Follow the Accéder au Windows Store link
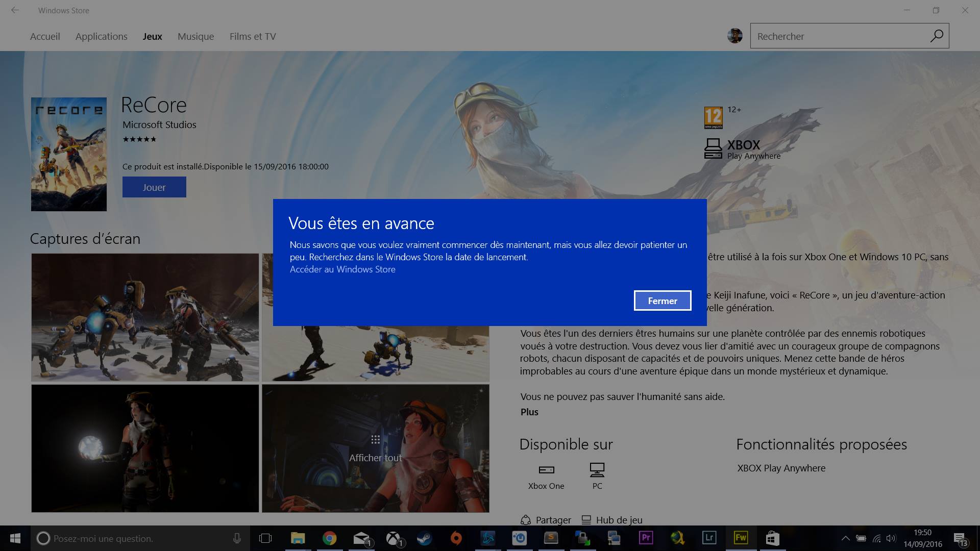The height and width of the screenshot is (551, 980). click(342, 269)
